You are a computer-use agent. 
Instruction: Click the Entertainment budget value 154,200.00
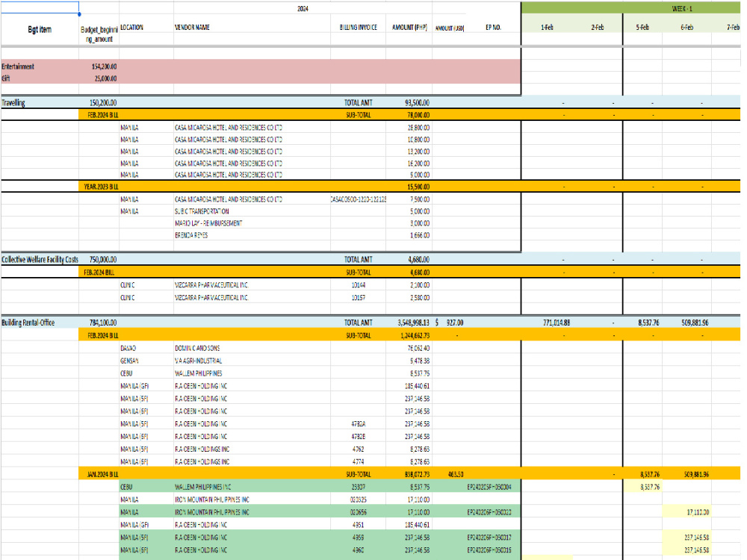coord(105,66)
